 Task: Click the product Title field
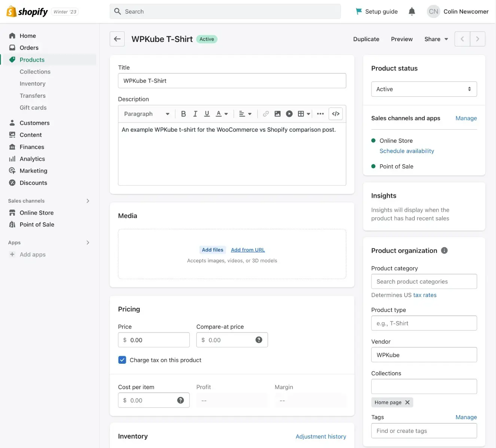[232, 81]
